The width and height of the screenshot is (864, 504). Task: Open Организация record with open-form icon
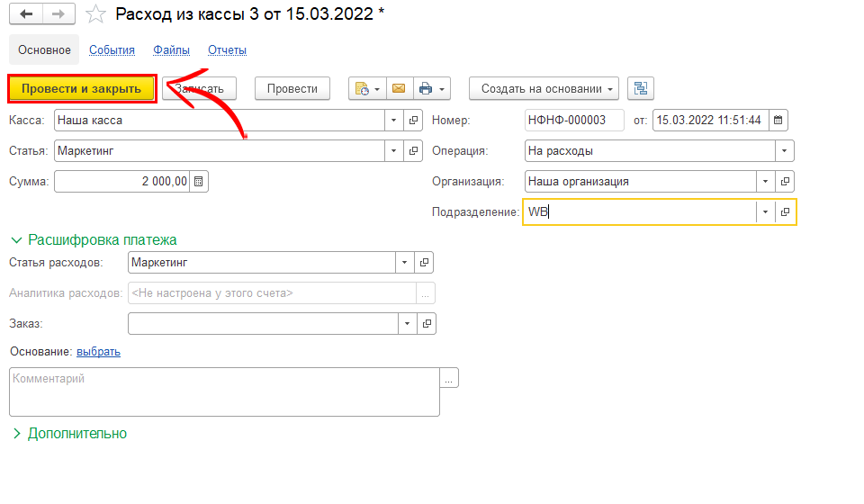[786, 181]
